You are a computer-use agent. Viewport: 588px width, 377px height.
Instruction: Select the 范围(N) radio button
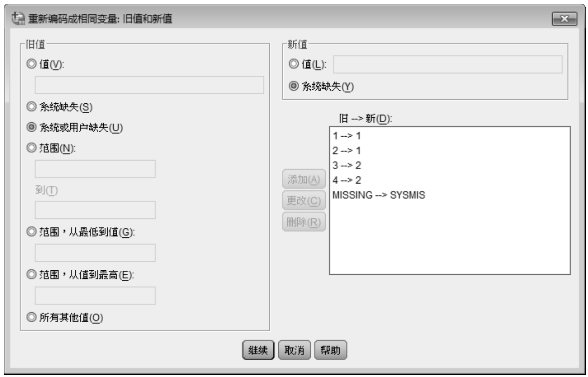pos(31,148)
